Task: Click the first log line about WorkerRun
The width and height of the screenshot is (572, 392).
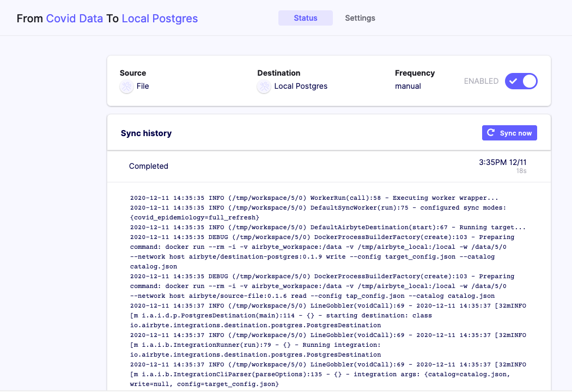Action: 314,198
